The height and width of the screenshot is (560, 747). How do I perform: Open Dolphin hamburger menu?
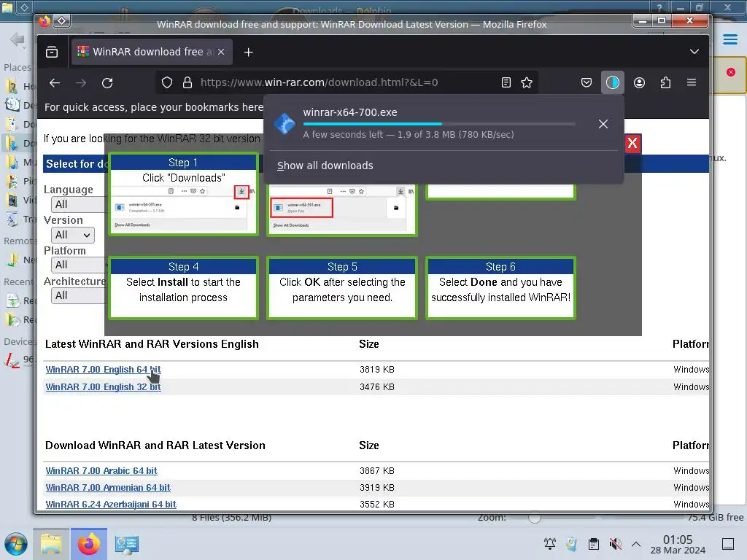click(729, 39)
